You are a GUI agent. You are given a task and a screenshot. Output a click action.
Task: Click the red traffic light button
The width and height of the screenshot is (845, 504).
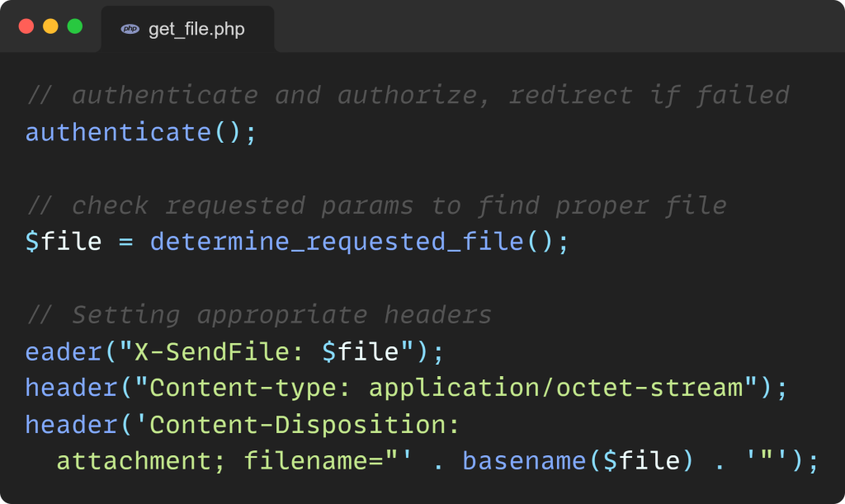[25, 26]
